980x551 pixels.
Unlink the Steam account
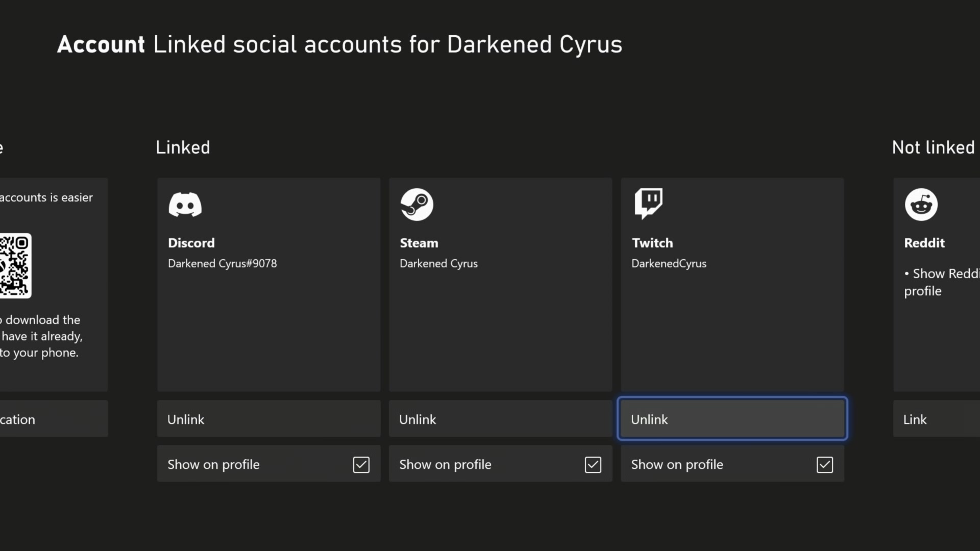point(500,419)
